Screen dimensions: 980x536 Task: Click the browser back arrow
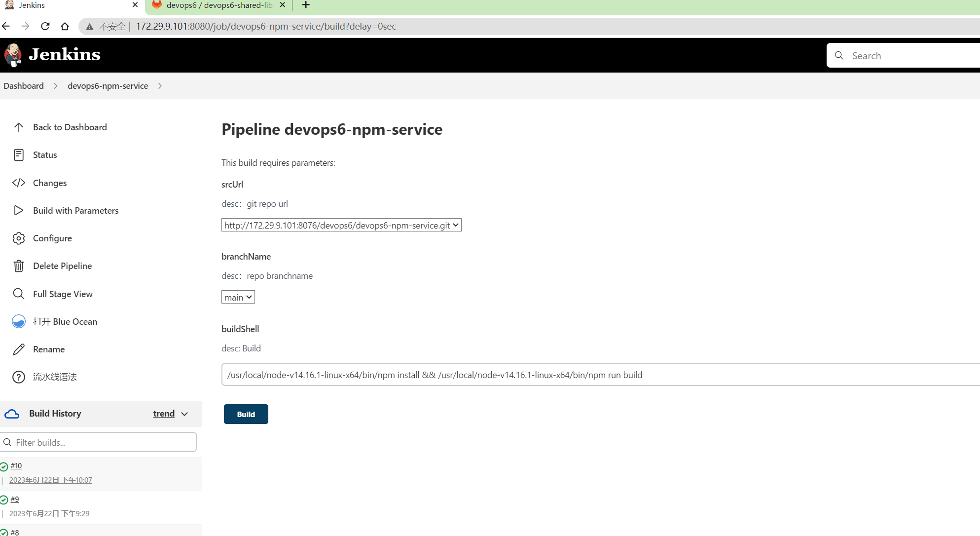(x=6, y=26)
